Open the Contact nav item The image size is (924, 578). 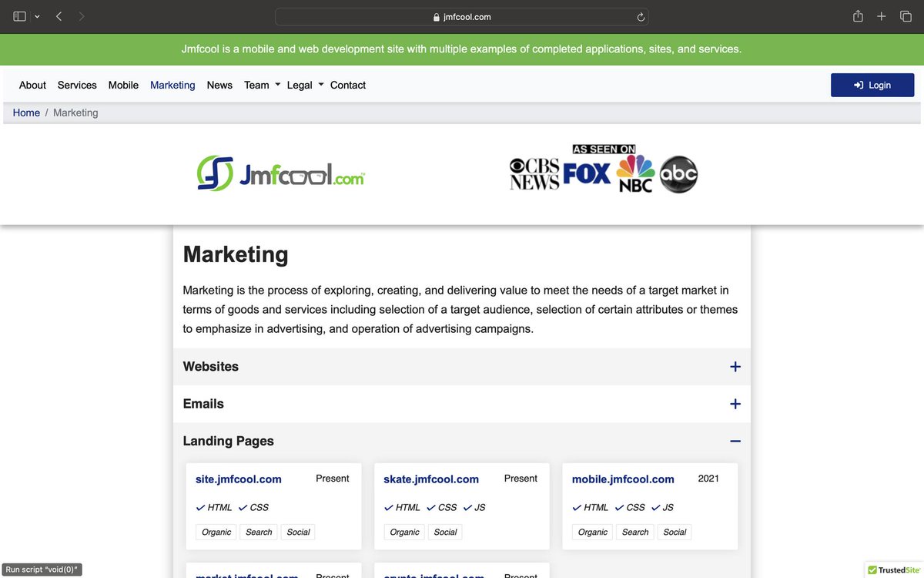click(x=348, y=85)
